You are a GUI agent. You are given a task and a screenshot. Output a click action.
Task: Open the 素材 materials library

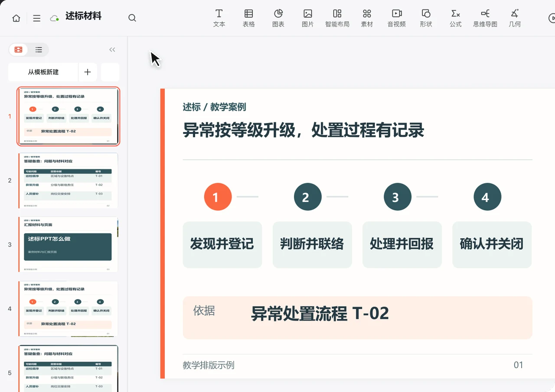click(367, 18)
